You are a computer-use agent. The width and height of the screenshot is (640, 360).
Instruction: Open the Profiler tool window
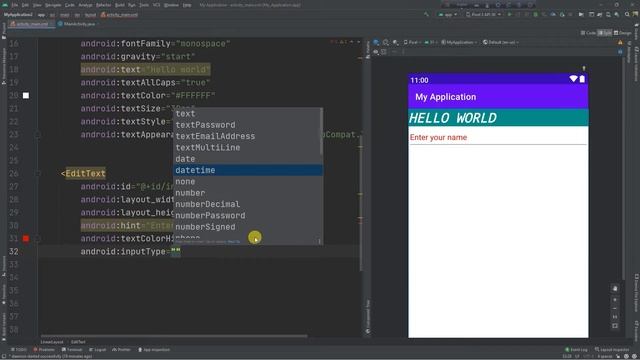(x=122, y=350)
